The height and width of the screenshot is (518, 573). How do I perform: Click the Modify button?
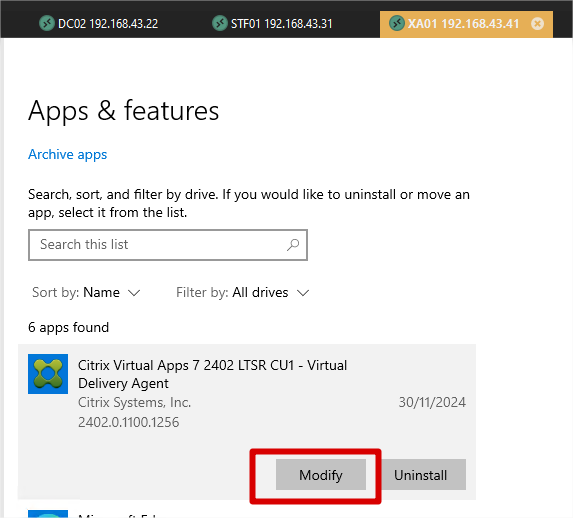[x=320, y=474]
